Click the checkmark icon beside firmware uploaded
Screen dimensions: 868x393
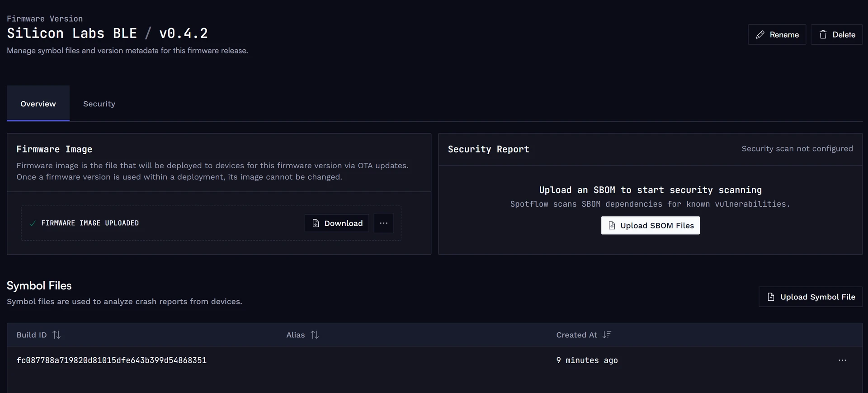coord(33,223)
